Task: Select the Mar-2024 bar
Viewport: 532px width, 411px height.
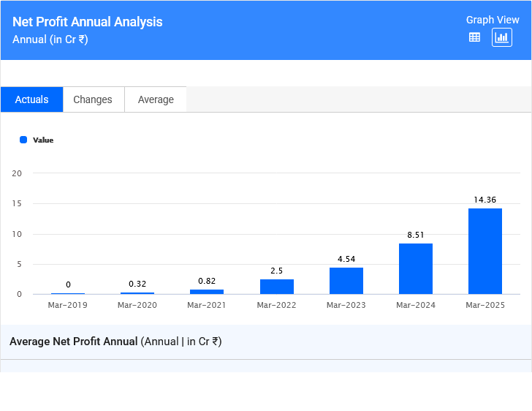Action: (415, 268)
